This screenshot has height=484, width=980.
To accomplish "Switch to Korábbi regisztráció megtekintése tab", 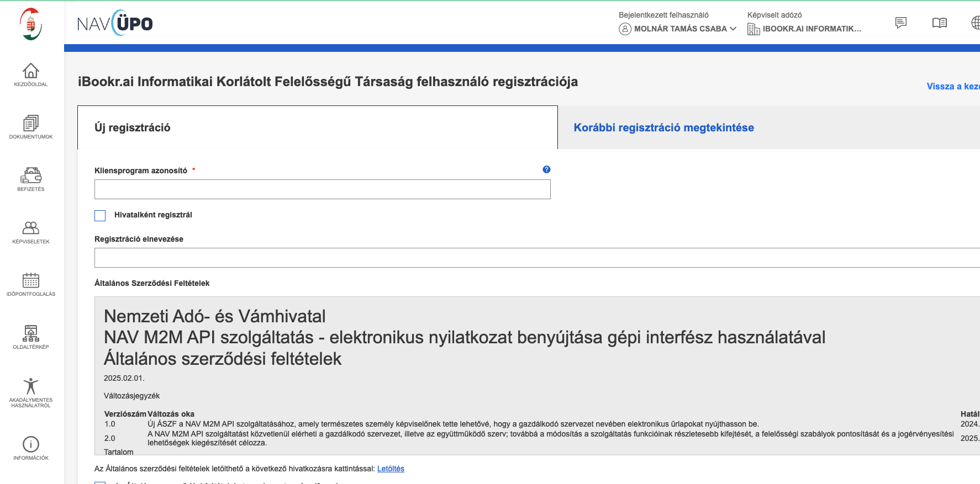I will tap(663, 127).
